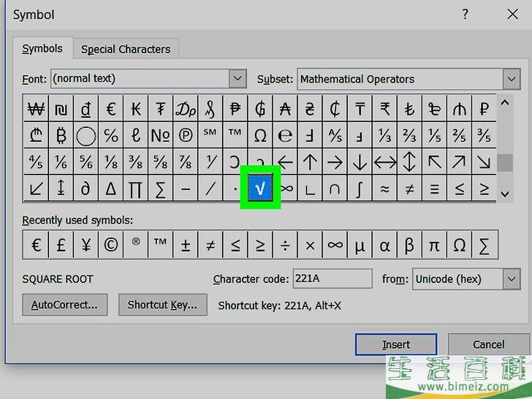This screenshot has width=532, height=399.
Task: Open the Symbols tab
Action: (x=42, y=49)
